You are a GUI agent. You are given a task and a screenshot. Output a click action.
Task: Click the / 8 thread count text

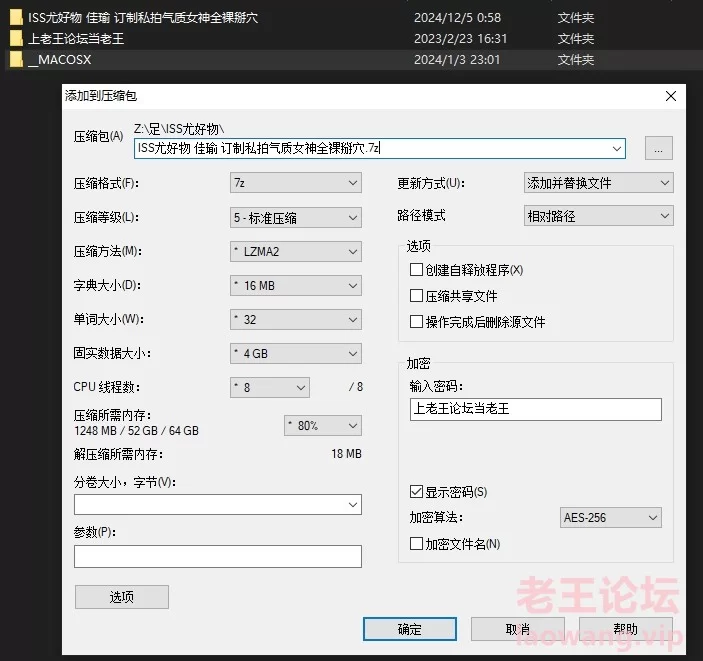tap(356, 387)
